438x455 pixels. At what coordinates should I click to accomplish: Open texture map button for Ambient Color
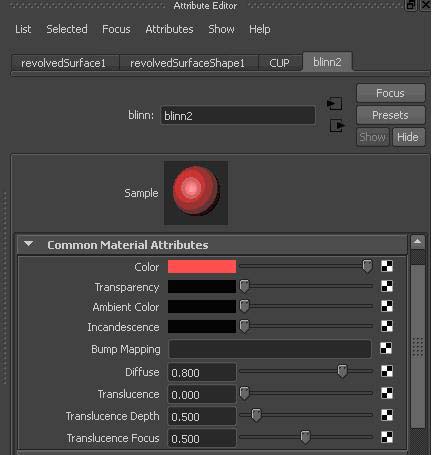[387, 306]
